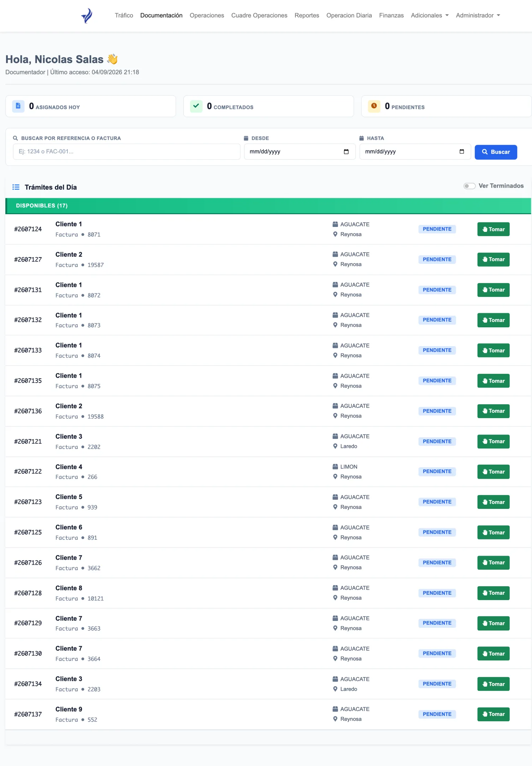Click PENDIENTE badge in row #2607127
Viewport: 532px width, 766px height.
437,259
